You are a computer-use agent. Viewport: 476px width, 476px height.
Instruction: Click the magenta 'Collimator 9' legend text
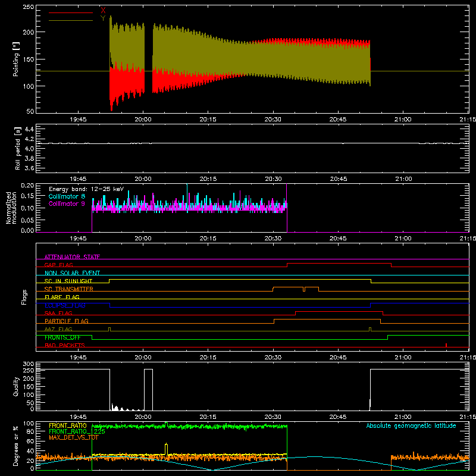pyautogui.click(x=67, y=203)
